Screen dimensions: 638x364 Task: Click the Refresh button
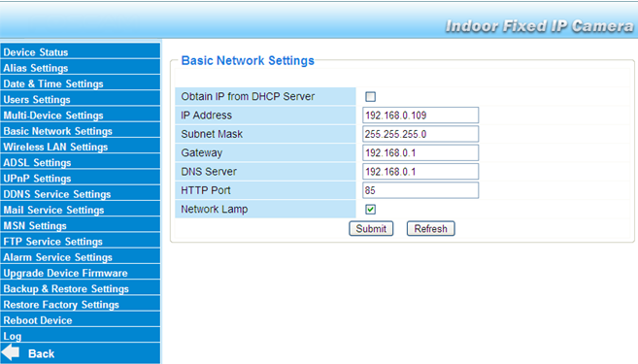[431, 228]
